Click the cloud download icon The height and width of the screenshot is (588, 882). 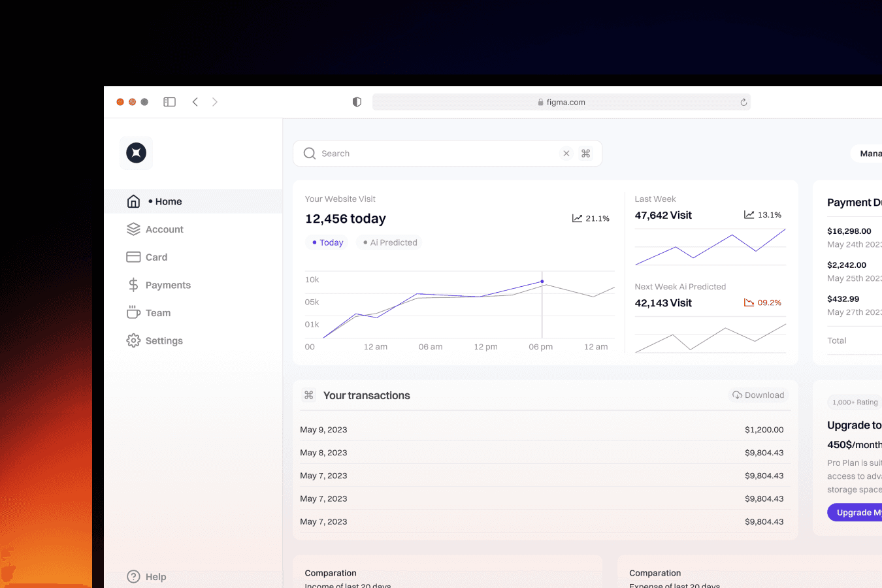(x=737, y=395)
